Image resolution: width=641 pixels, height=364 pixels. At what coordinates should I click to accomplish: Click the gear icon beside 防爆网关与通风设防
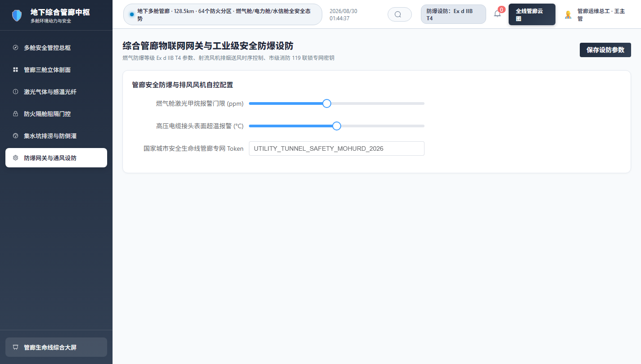click(x=15, y=158)
